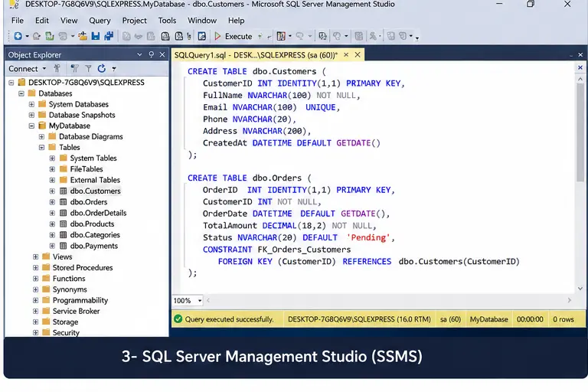Click the Programmability folder label
The image size is (588, 392).
(80, 300)
